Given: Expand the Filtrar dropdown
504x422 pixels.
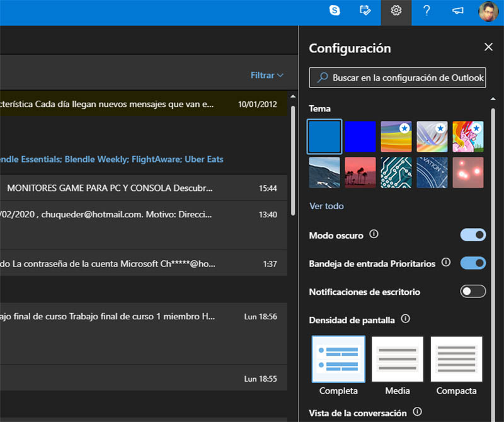Looking at the screenshot, I should pyautogui.click(x=266, y=75).
